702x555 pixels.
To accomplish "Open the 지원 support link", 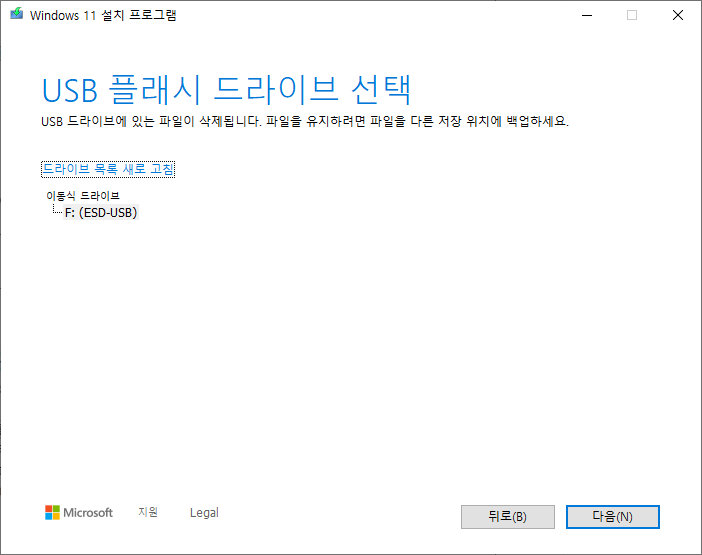I will [148, 512].
